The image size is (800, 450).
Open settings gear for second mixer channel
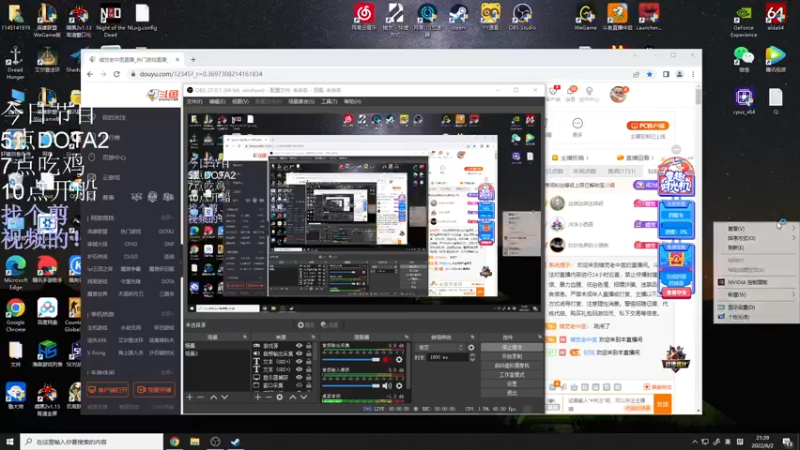[399, 386]
